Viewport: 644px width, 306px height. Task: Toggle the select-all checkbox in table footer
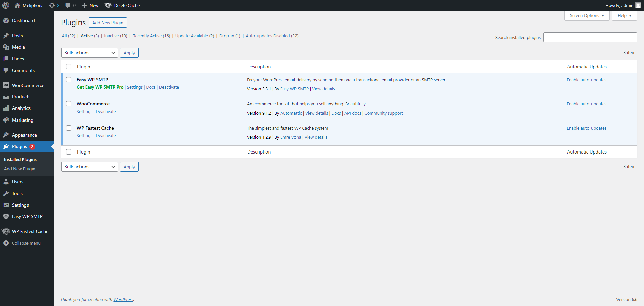(69, 152)
